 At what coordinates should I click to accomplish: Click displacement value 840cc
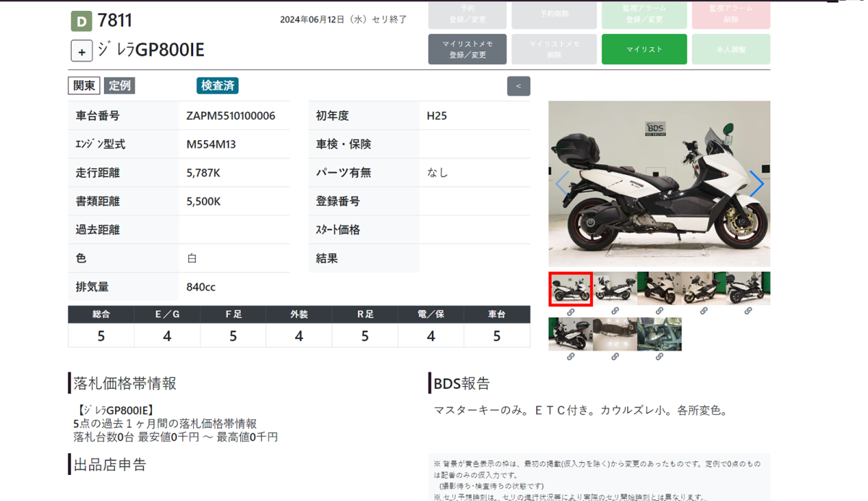pos(201,287)
